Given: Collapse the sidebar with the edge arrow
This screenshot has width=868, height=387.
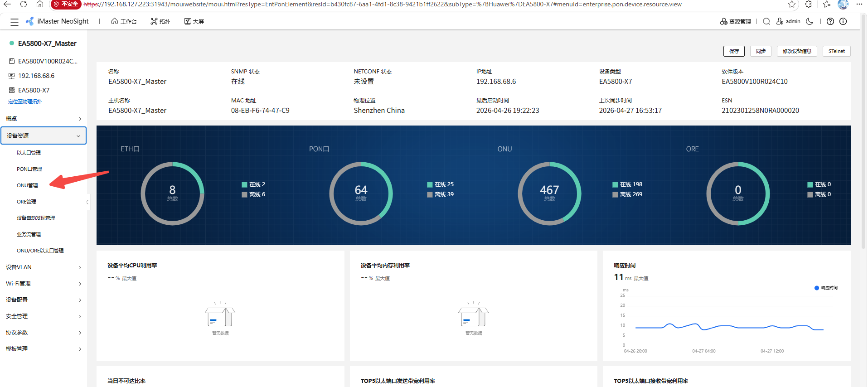Looking at the screenshot, I should (87, 202).
